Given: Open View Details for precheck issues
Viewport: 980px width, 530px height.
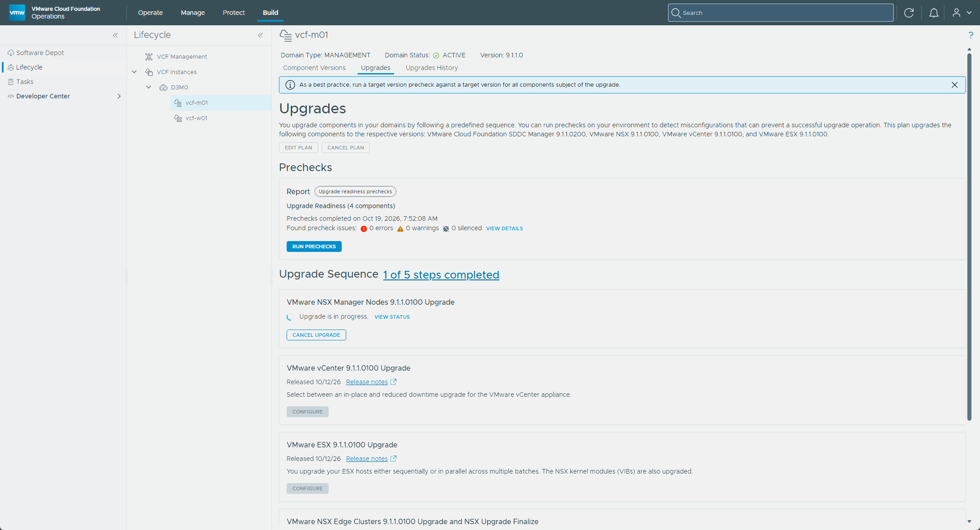Looking at the screenshot, I should pos(504,228).
